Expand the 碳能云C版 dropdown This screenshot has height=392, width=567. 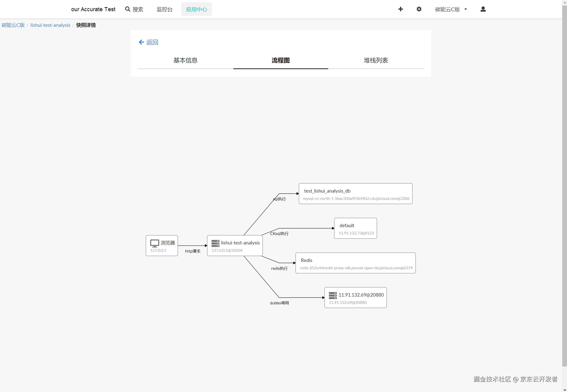click(451, 9)
